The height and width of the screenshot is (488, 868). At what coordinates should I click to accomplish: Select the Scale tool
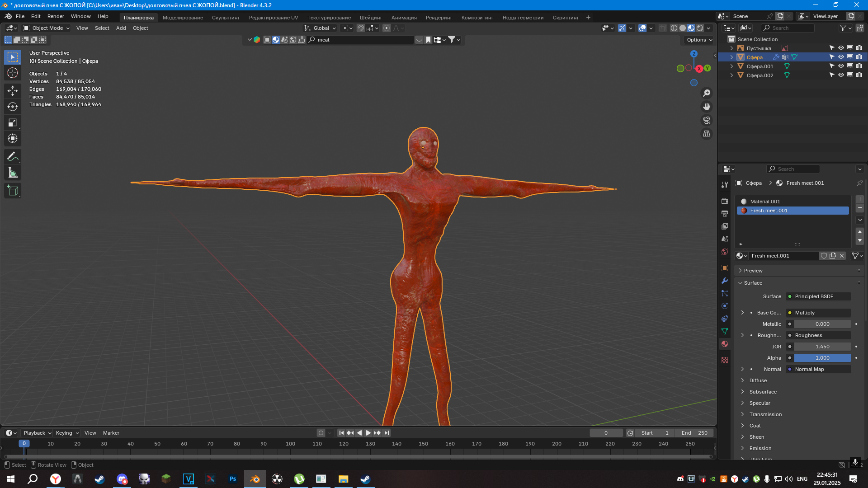coord(13,122)
